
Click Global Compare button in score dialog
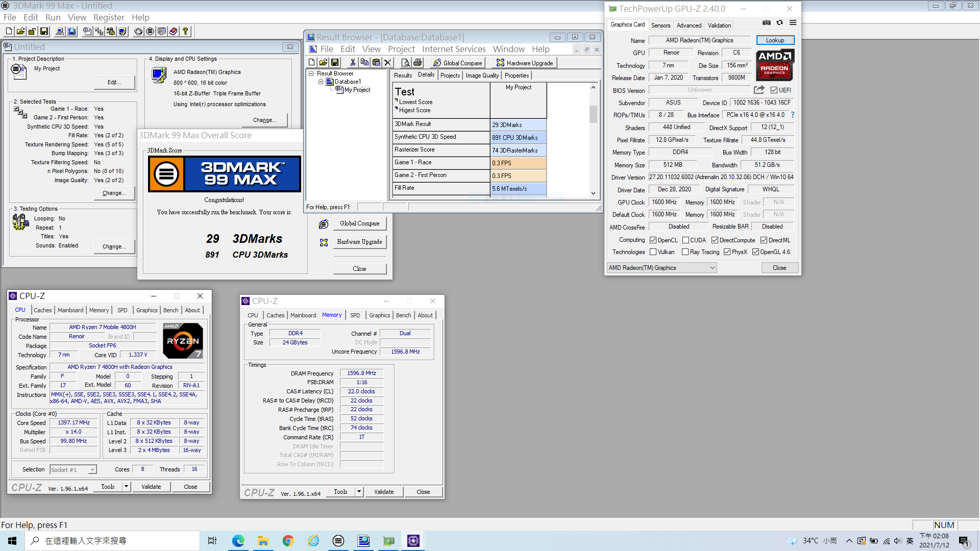click(360, 223)
